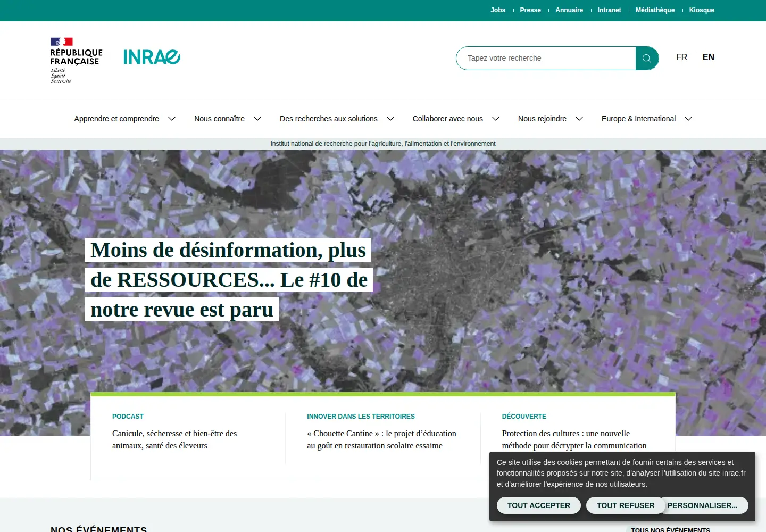This screenshot has height=532, width=766.
Task: Open the Annuaire link
Action: point(569,10)
